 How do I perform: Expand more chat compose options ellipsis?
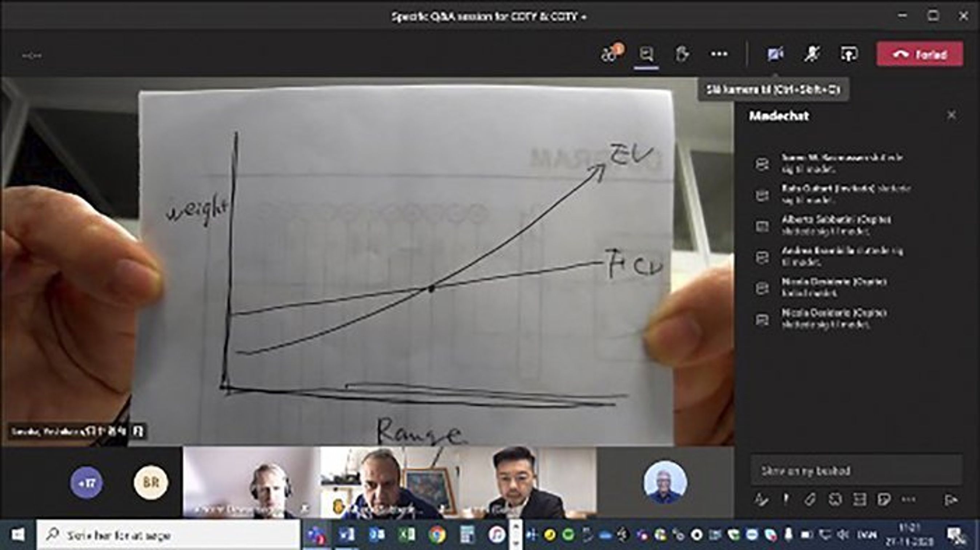909,500
